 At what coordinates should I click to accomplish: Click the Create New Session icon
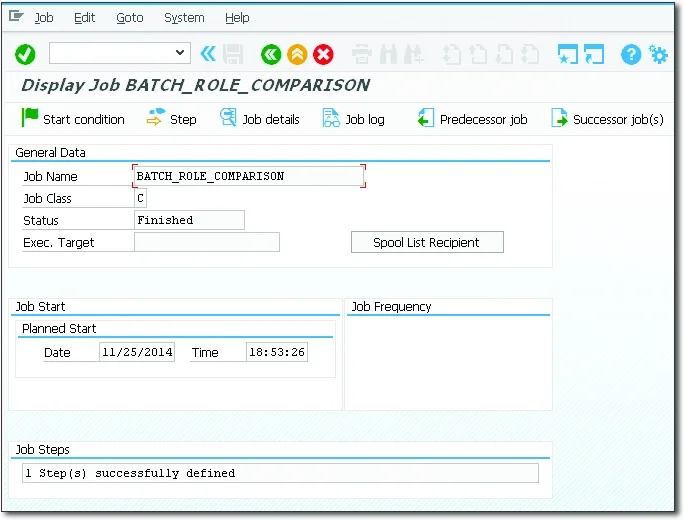(568, 55)
